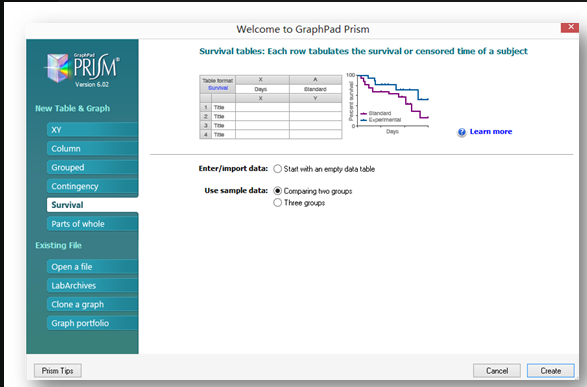Image resolution: width=587 pixels, height=387 pixels.
Task: Cancel the welcome dialog
Action: (x=497, y=371)
